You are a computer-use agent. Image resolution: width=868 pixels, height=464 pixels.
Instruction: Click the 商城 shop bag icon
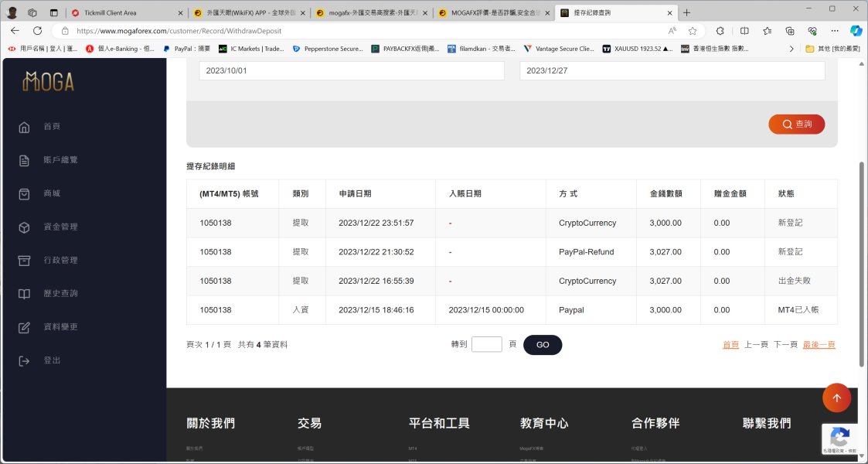coord(24,193)
